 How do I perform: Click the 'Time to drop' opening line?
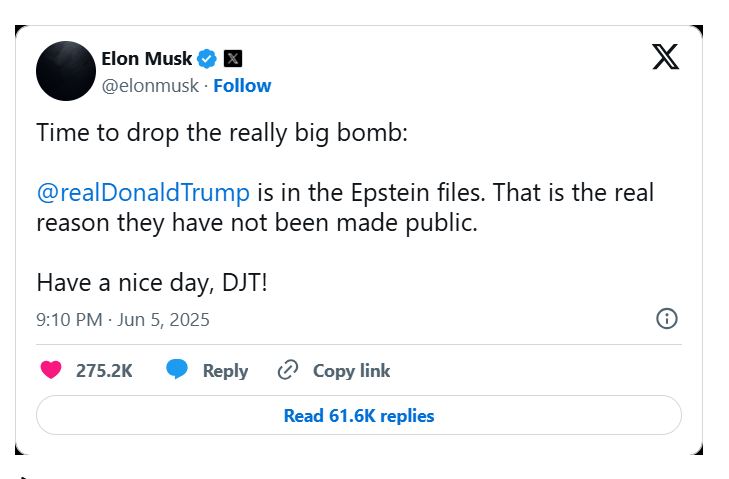(222, 133)
